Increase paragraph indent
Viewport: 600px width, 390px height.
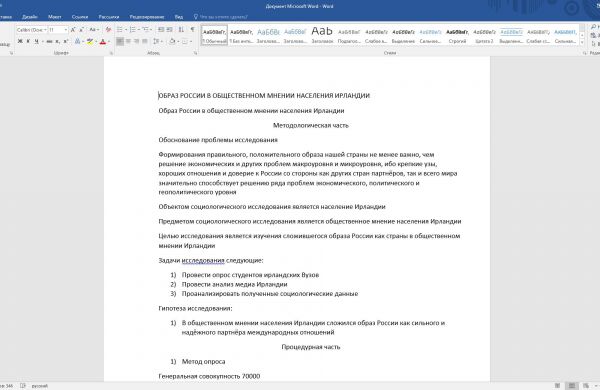tap(170, 29)
